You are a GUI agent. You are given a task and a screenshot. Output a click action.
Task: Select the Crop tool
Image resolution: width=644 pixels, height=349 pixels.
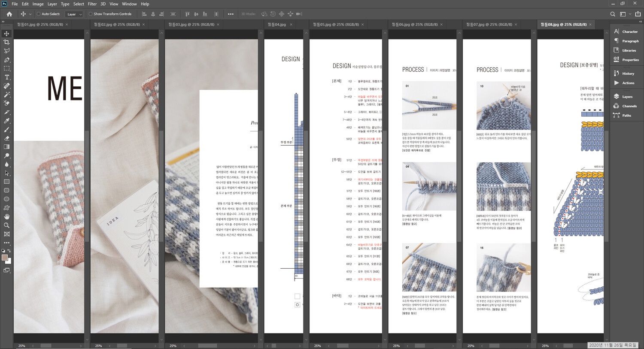(6, 42)
